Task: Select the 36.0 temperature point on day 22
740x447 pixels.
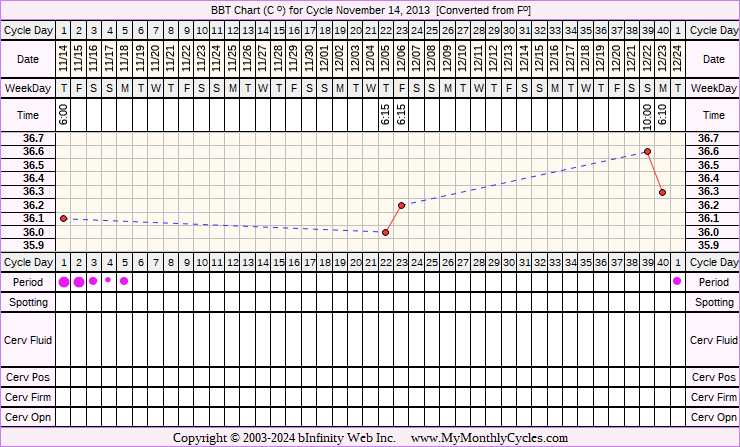Action: (386, 232)
